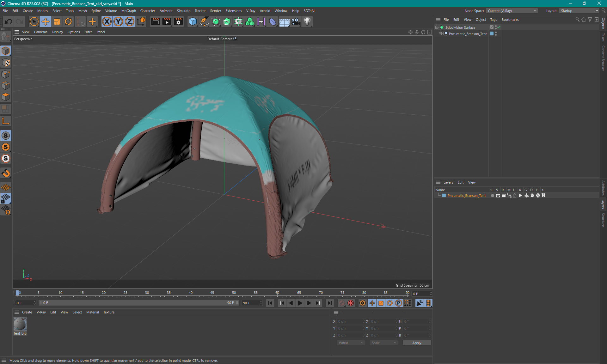Viewport: 607px width, 364px height.
Task: Open the World coordinate dropdown
Action: (351, 343)
